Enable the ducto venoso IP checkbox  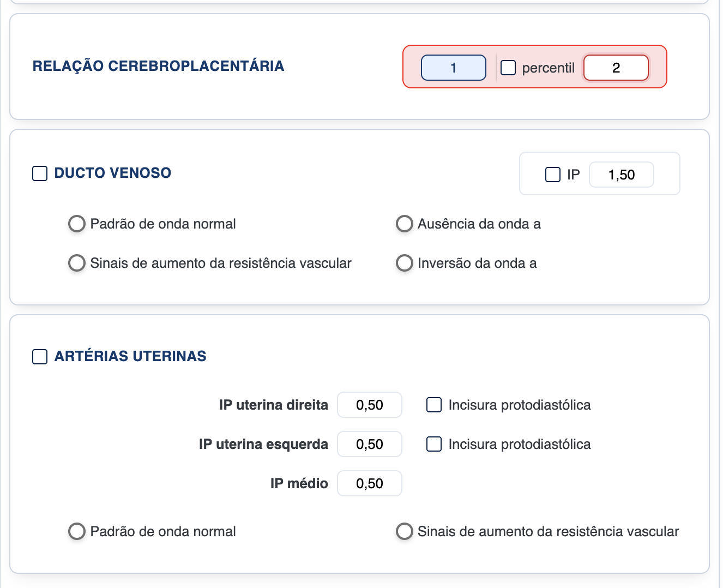point(553,175)
